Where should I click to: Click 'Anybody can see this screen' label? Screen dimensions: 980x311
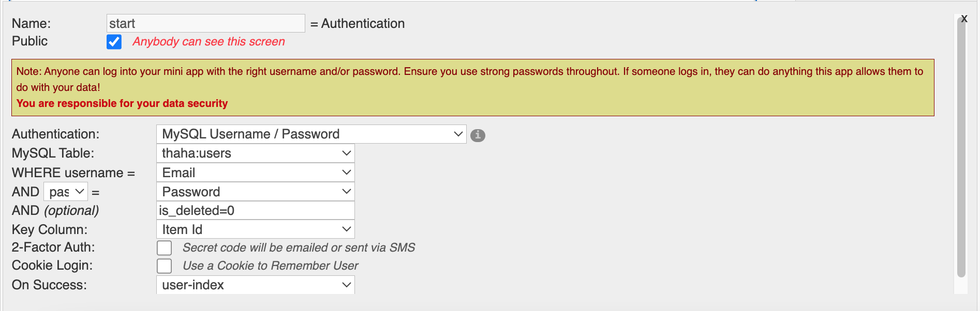tap(209, 42)
